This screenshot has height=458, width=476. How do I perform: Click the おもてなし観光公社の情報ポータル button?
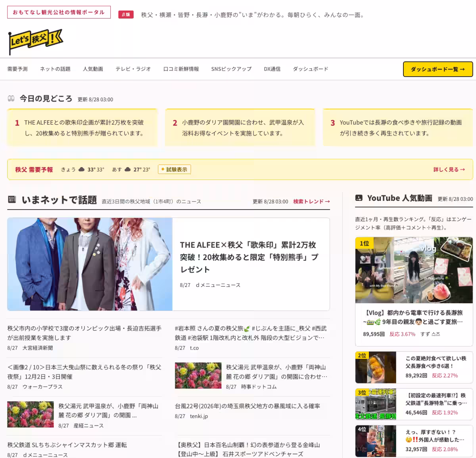tap(59, 12)
